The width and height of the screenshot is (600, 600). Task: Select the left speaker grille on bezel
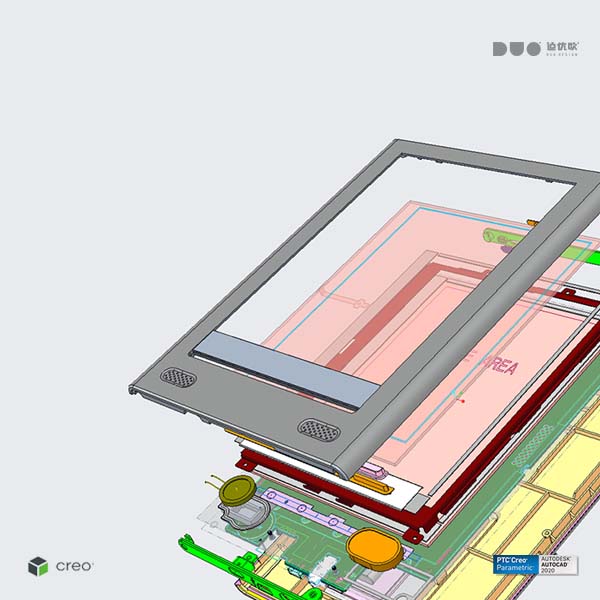click(177, 378)
